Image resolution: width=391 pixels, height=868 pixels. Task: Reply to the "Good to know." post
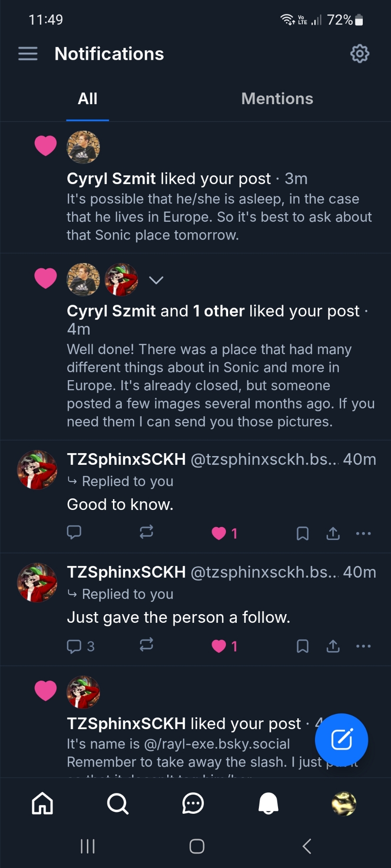click(74, 532)
